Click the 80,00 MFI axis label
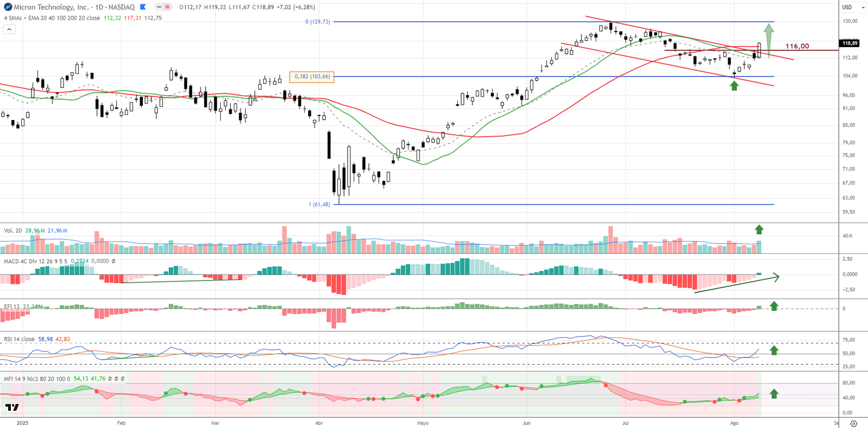 pyautogui.click(x=848, y=383)
